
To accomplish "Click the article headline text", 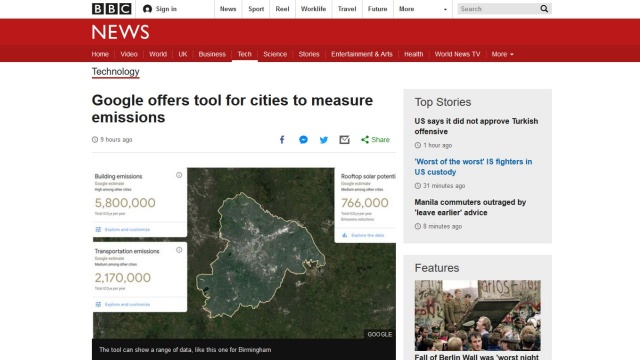I will coord(232,109).
